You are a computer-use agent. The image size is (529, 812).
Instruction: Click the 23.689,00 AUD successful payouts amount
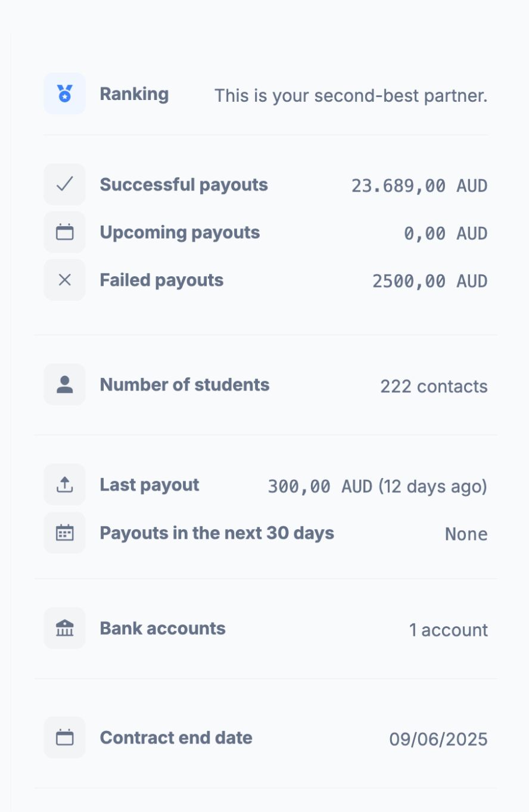[x=419, y=186]
